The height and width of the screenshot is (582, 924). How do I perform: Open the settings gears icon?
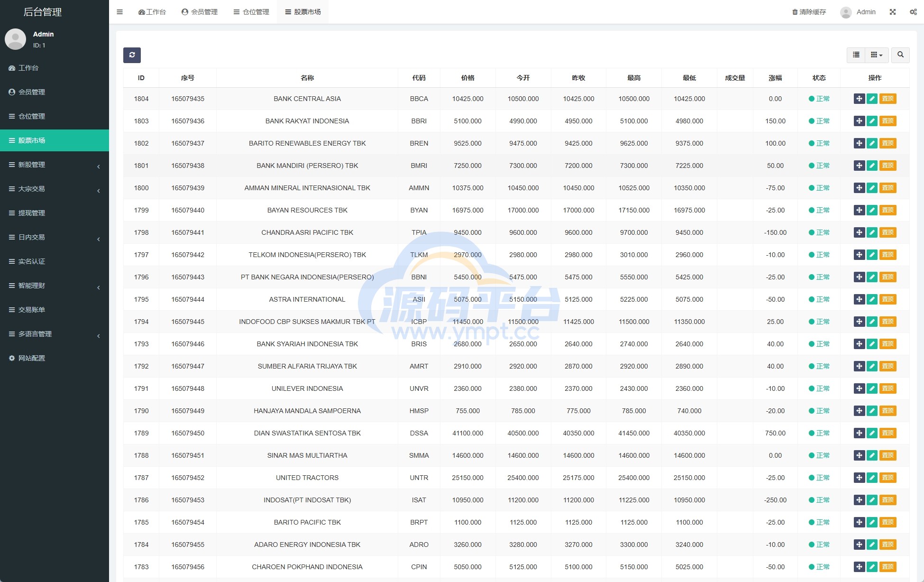913,12
